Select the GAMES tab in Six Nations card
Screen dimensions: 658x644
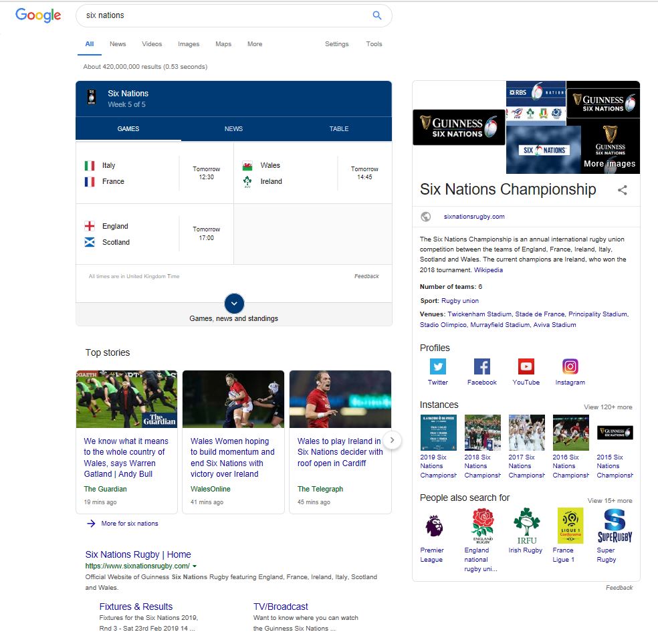(128, 129)
